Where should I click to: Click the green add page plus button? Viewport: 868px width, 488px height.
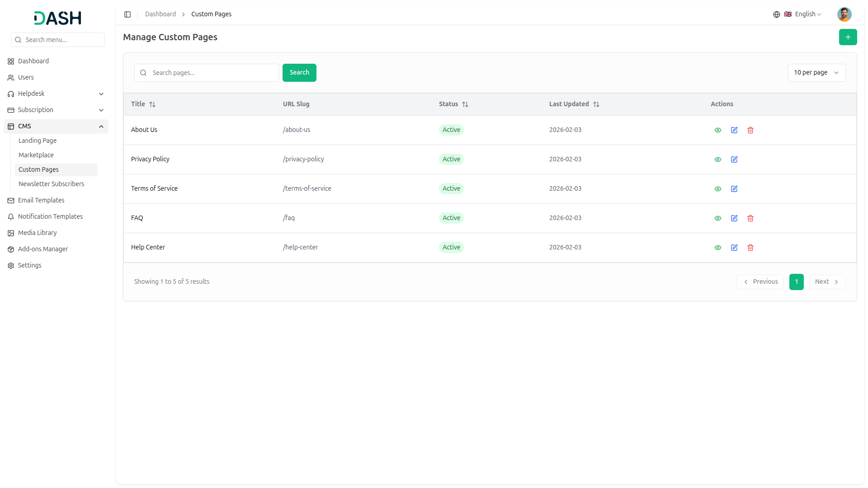pyautogui.click(x=848, y=37)
